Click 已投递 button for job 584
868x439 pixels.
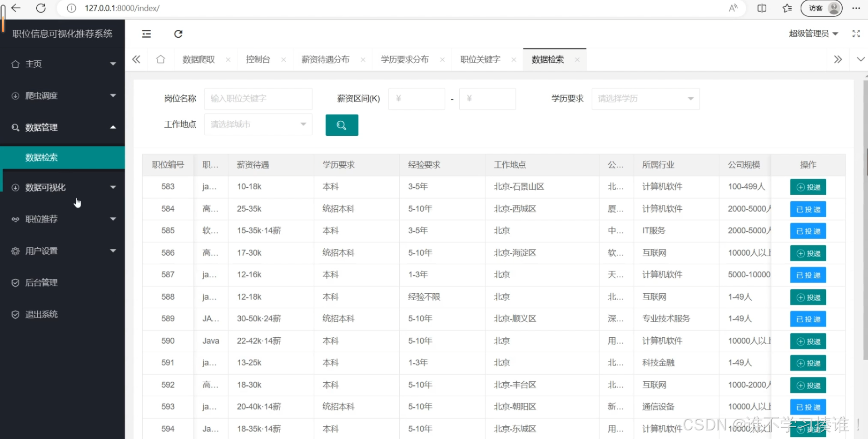point(808,209)
